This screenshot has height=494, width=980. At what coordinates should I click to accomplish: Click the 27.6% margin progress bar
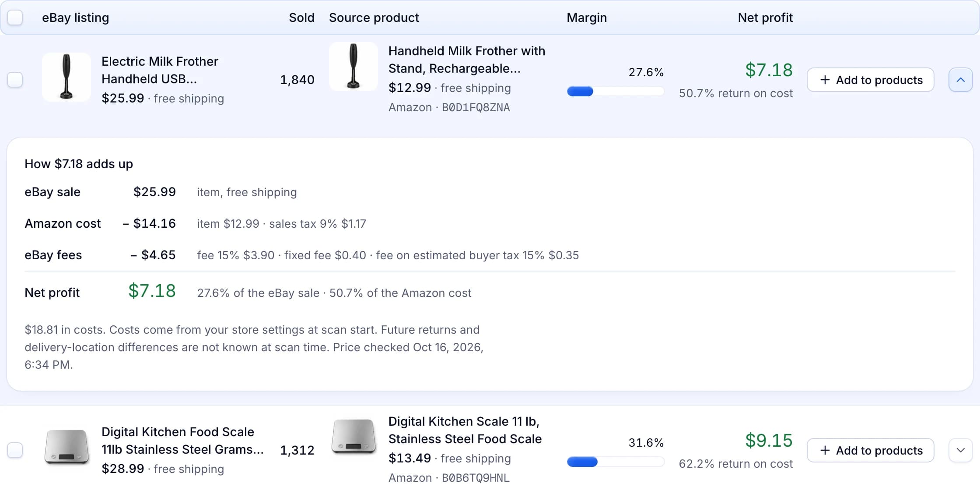615,92
